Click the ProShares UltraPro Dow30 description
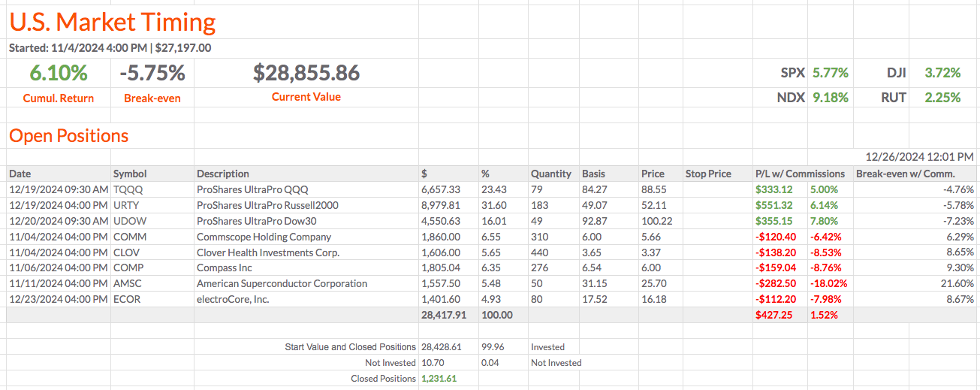 [x=254, y=221]
